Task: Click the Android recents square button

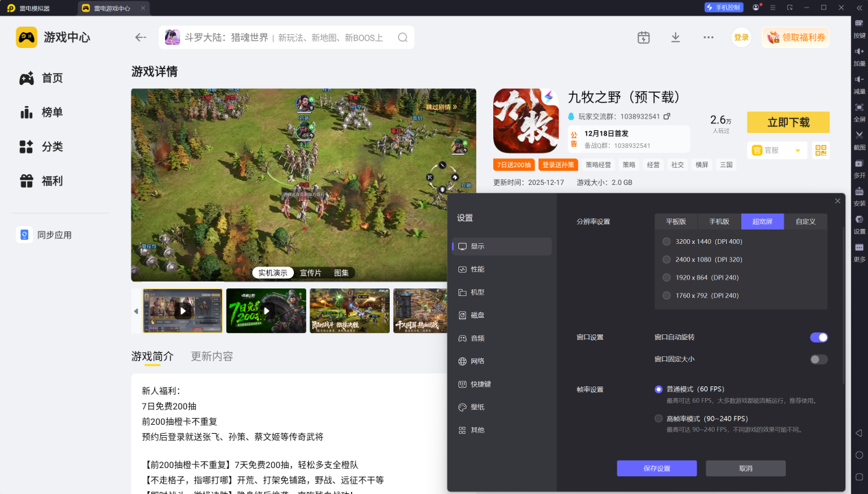Action: [x=859, y=477]
